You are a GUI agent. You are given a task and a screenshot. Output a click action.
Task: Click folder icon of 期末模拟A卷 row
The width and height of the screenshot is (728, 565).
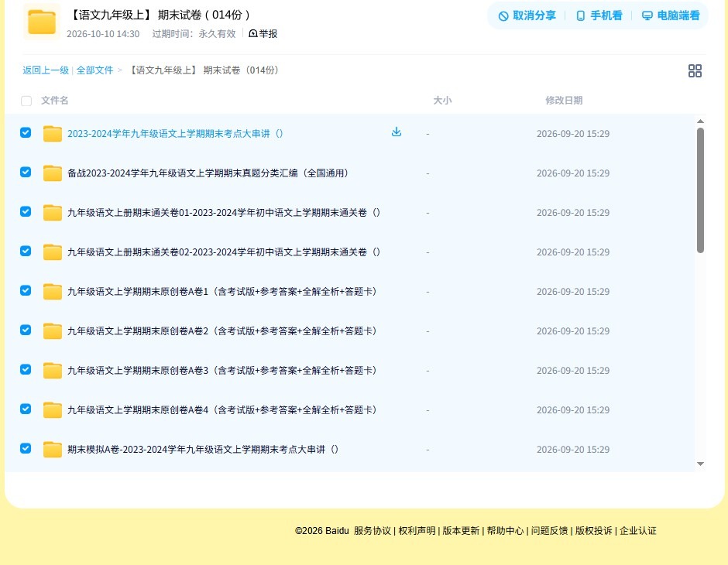point(53,449)
